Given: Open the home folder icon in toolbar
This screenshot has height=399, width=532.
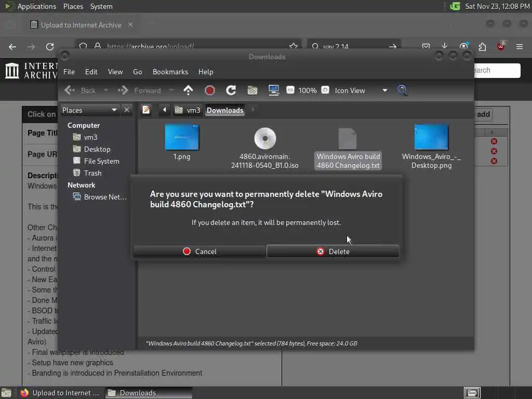Looking at the screenshot, I should (252, 90).
